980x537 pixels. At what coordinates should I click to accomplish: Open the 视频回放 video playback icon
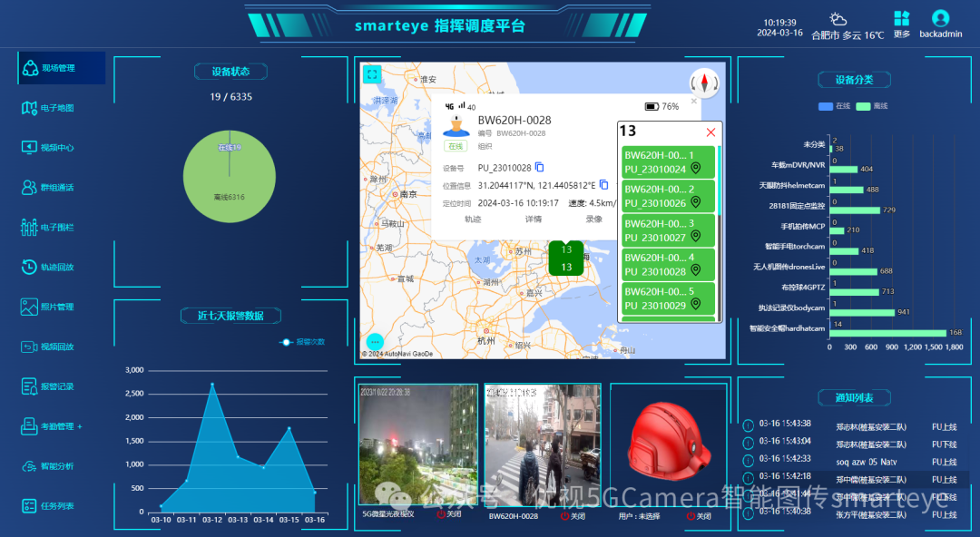(x=29, y=347)
